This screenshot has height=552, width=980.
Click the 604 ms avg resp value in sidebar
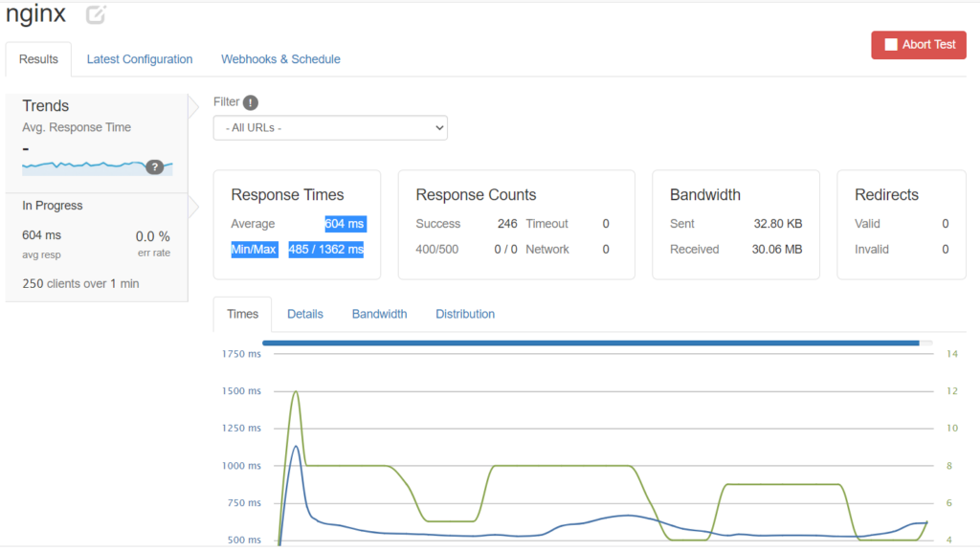[41, 235]
